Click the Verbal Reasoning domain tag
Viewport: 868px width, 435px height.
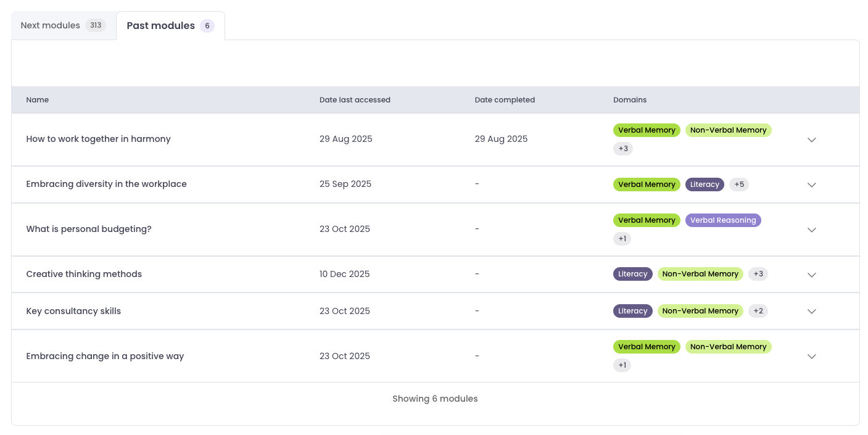pos(723,220)
